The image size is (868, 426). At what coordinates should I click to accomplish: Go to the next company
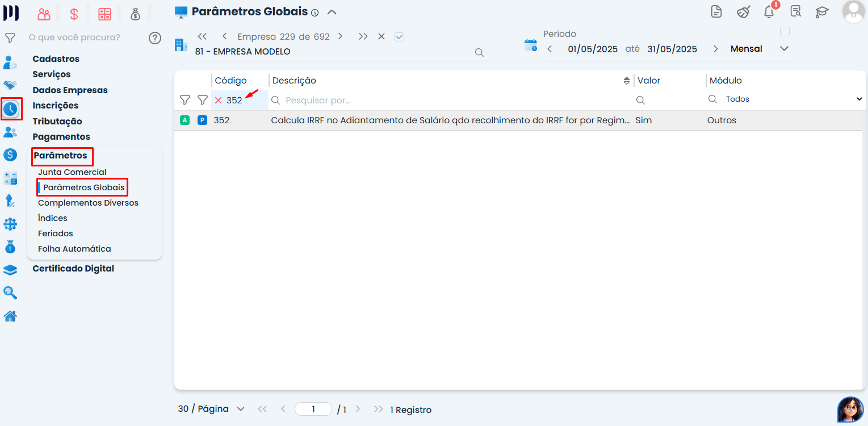tap(340, 36)
